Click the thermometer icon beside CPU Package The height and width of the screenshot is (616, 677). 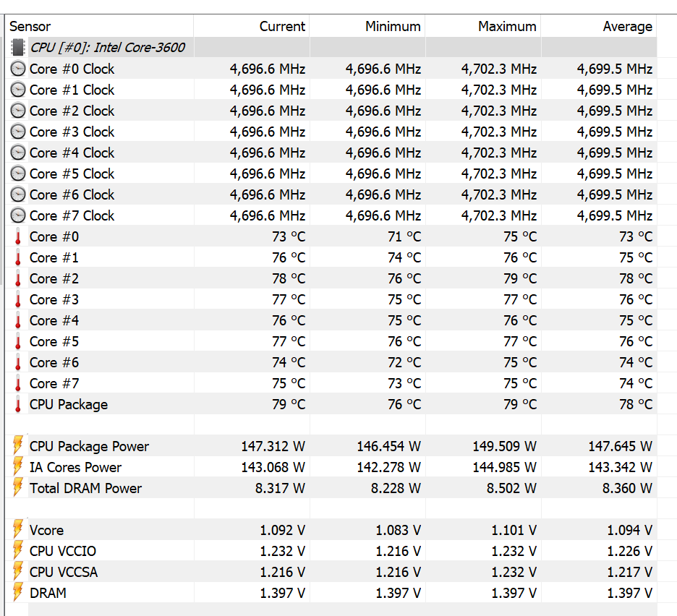pos(18,404)
